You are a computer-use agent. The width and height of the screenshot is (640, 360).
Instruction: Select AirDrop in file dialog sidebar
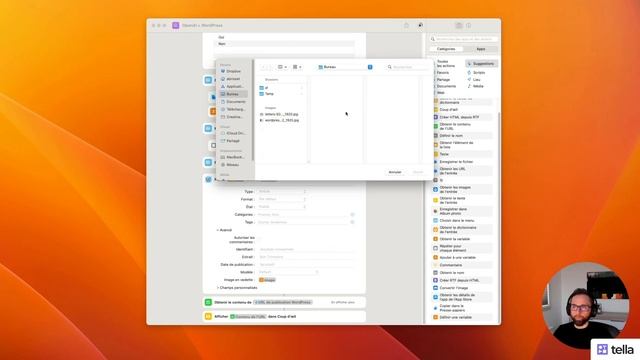coord(233,79)
